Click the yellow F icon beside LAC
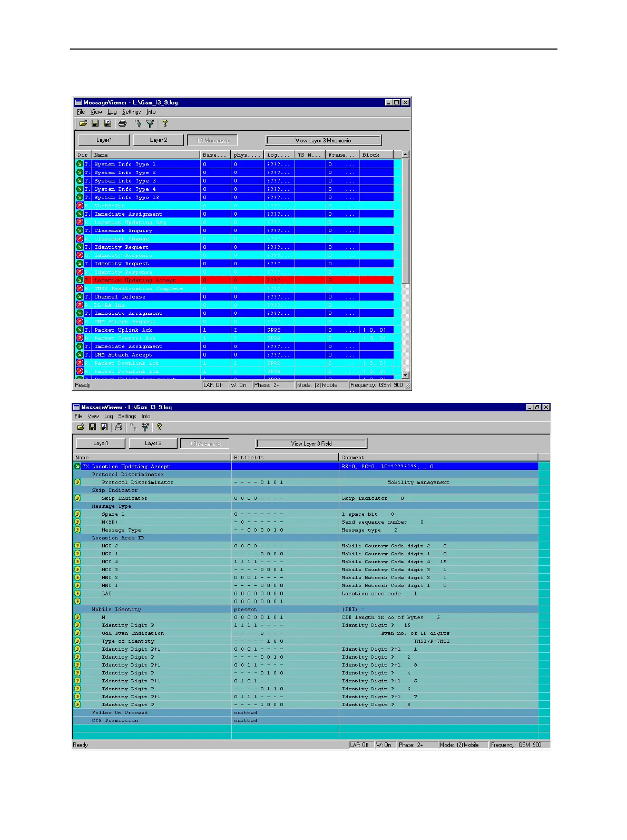This screenshot has width=627, height=840. 77,593
